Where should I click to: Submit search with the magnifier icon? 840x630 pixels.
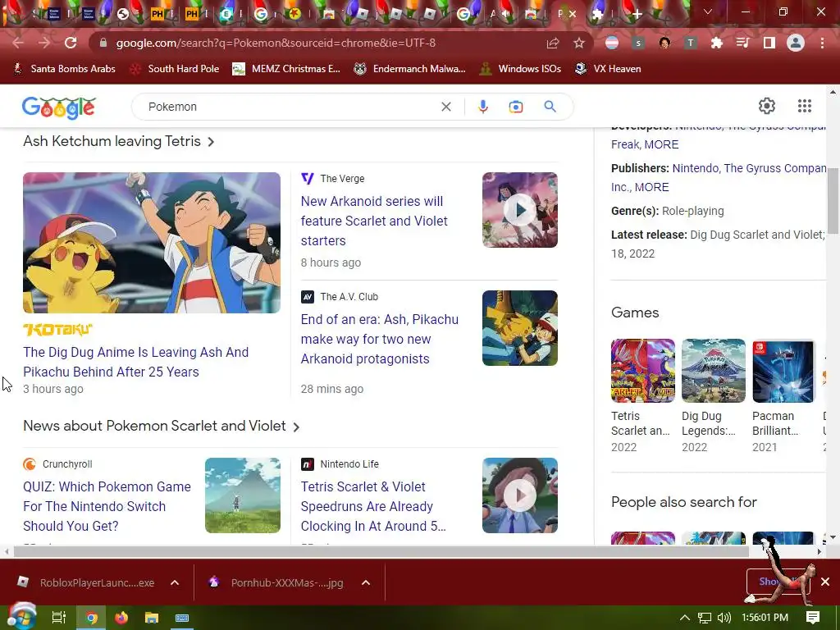[550, 106]
